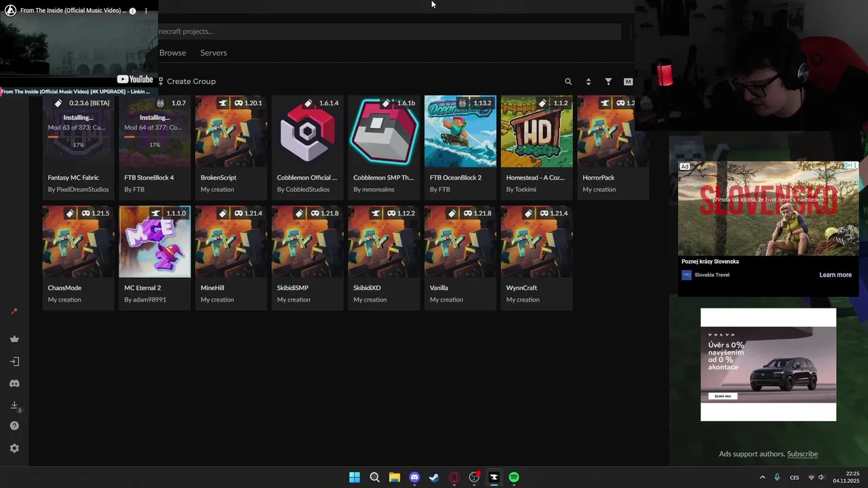Image resolution: width=868 pixels, height=488 pixels.
Task: Open Spotify from the taskbar
Action: 514,477
